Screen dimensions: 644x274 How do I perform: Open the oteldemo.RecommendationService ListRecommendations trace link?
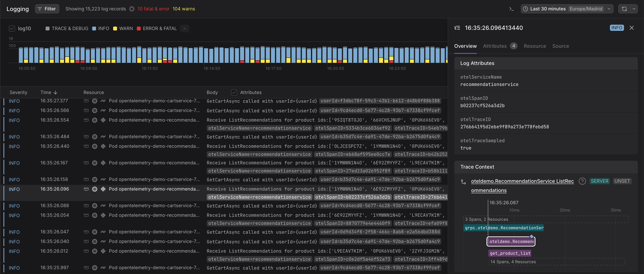(522, 181)
